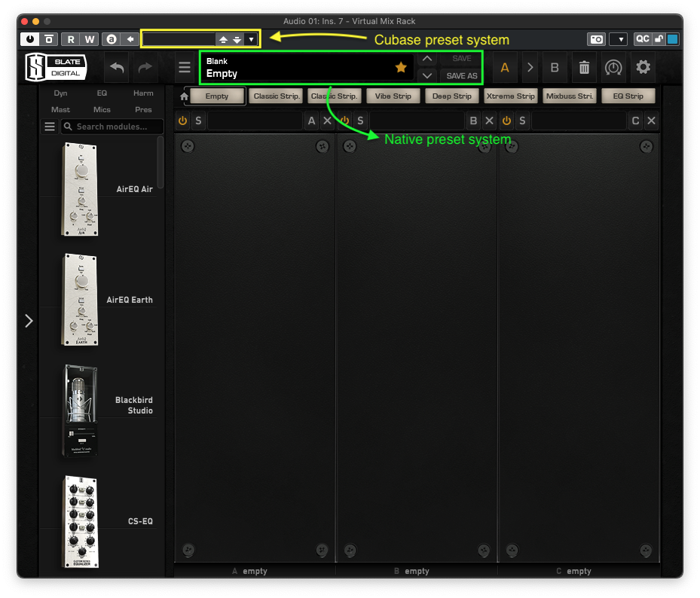The width and height of the screenshot is (700, 598).
Task: Click the trash delete icon
Action: pyautogui.click(x=584, y=68)
